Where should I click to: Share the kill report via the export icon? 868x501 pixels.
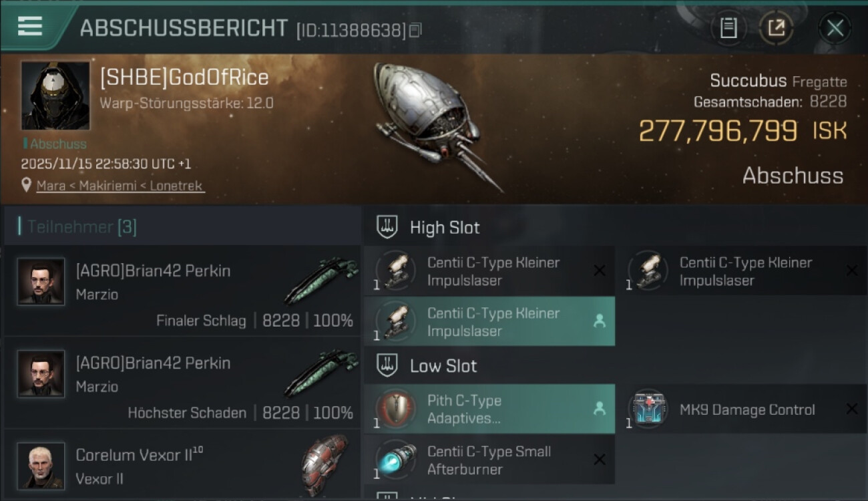[x=776, y=28]
